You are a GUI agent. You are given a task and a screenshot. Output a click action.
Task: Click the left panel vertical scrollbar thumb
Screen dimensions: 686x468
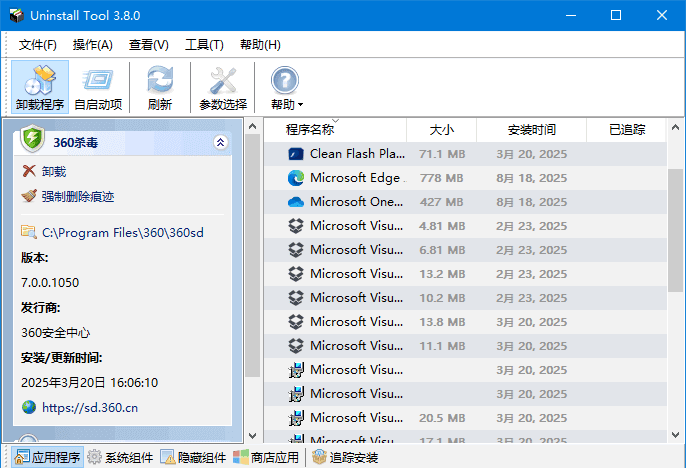click(x=252, y=255)
